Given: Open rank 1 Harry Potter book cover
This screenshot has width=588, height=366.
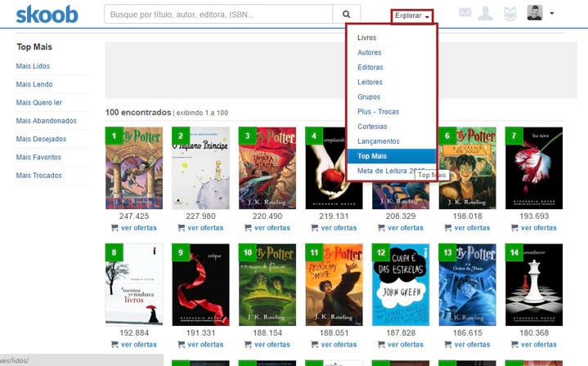Looking at the screenshot, I should tap(134, 167).
